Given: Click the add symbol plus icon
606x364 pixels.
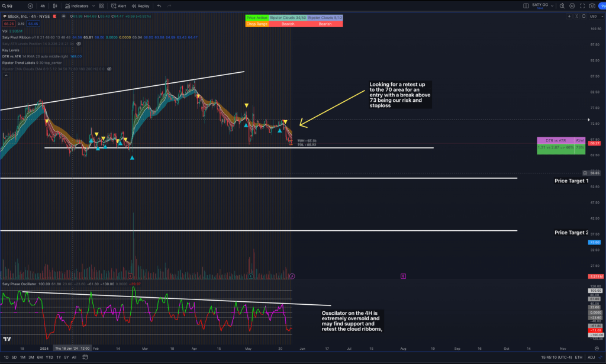Looking at the screenshot, I should (x=30, y=6).
